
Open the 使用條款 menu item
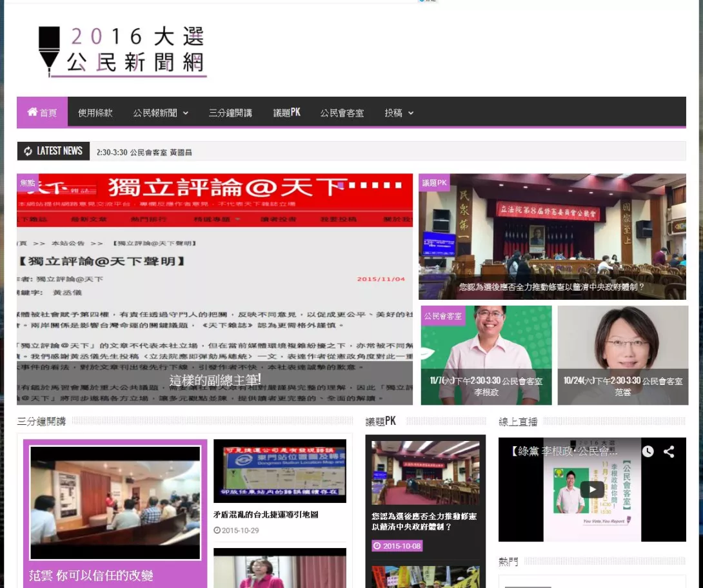click(95, 112)
